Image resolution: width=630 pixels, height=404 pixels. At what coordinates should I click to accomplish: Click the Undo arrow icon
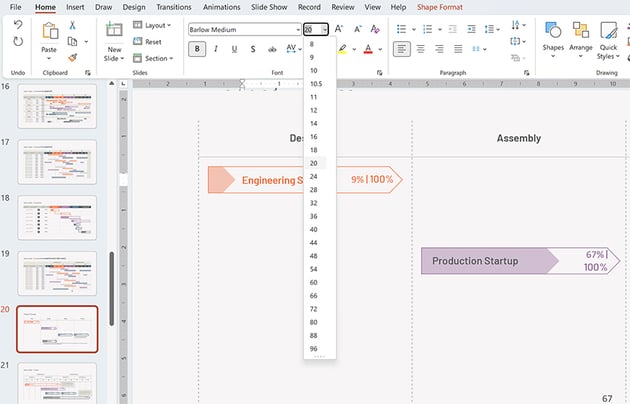(x=18, y=25)
